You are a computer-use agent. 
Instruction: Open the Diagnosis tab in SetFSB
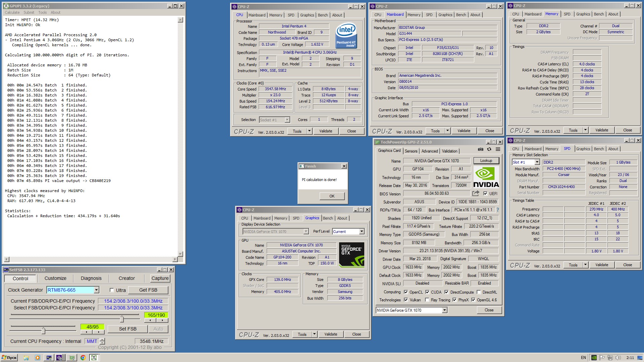[91, 279]
